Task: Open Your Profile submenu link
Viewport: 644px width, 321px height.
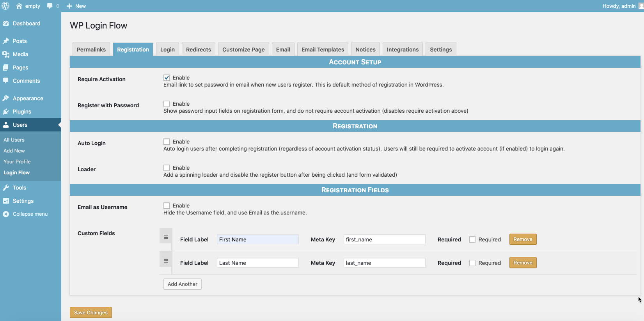Action: (17, 161)
